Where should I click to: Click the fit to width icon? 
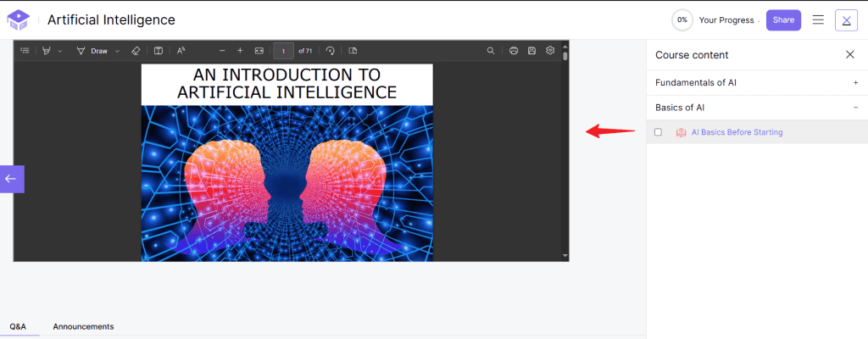pyautogui.click(x=259, y=50)
